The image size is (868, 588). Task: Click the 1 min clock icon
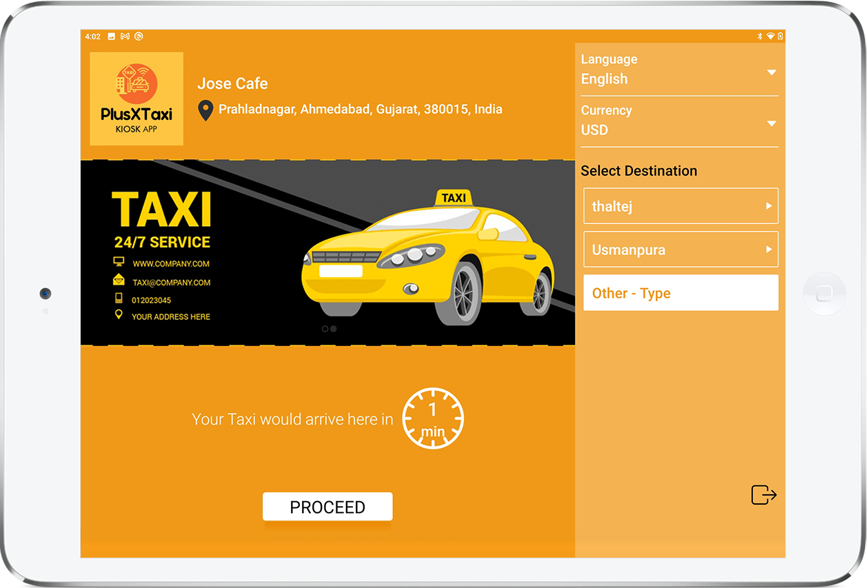pyautogui.click(x=433, y=418)
